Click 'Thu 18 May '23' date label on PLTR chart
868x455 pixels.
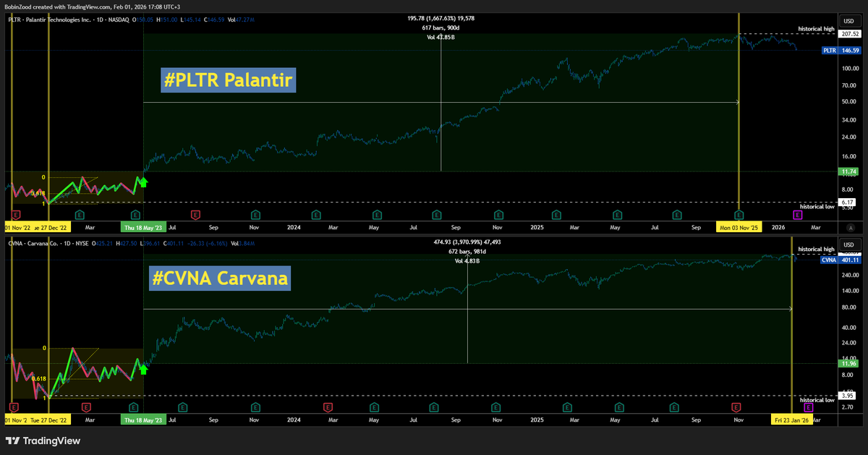[143, 227]
